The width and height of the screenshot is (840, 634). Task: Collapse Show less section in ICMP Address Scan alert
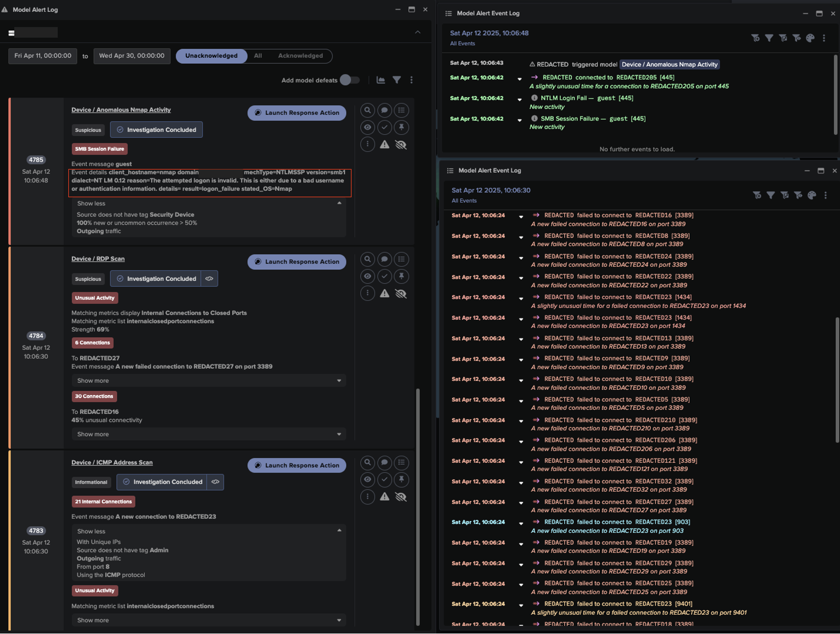[208, 531]
